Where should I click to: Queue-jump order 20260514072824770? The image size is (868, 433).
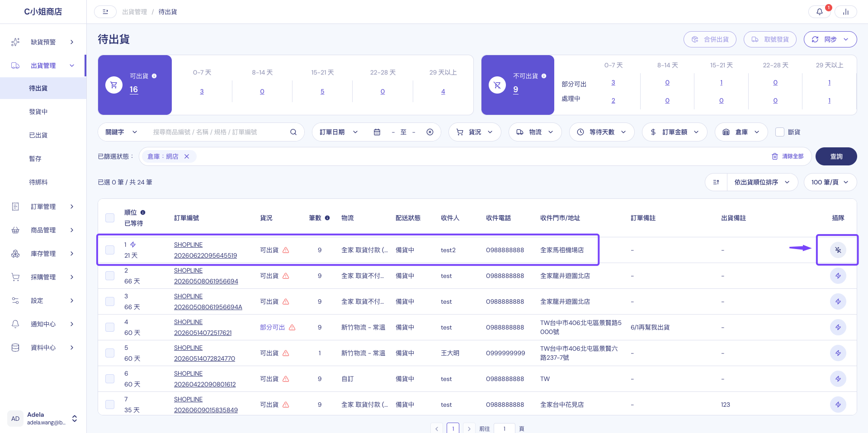click(838, 353)
